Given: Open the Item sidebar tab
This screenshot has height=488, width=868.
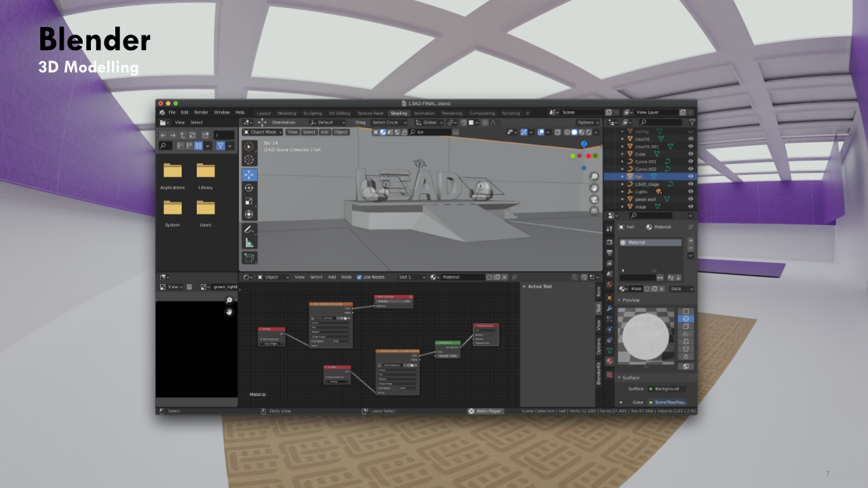Looking at the screenshot, I should (598, 291).
